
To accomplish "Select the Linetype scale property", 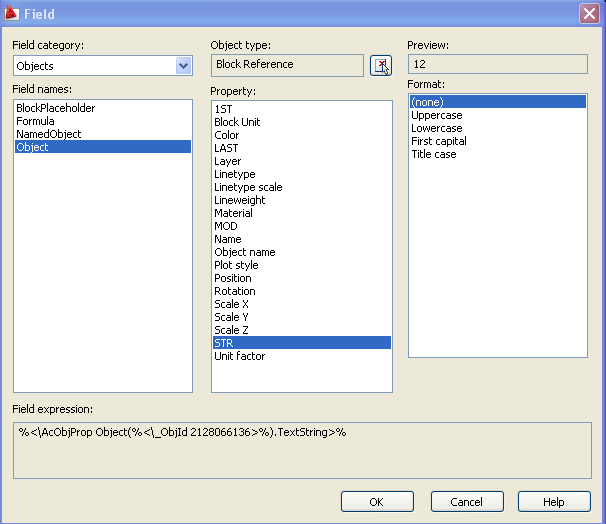I will point(302,187).
